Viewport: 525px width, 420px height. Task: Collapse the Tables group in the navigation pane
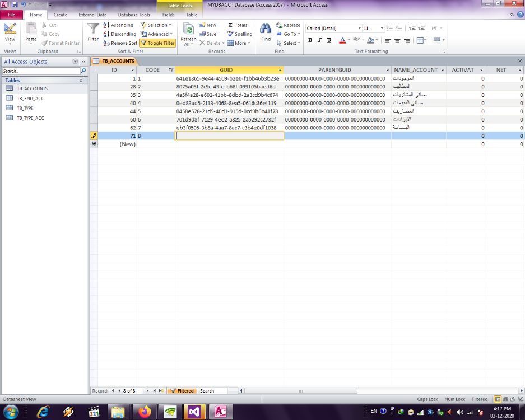pyautogui.click(x=81, y=80)
